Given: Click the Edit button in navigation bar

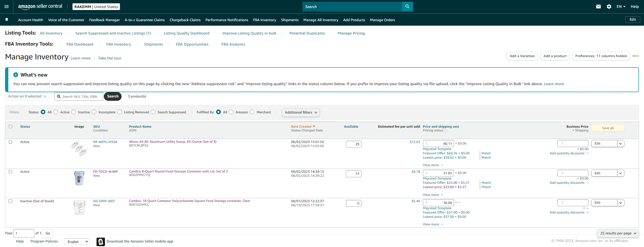Looking at the screenshot, I should (x=633, y=20).
